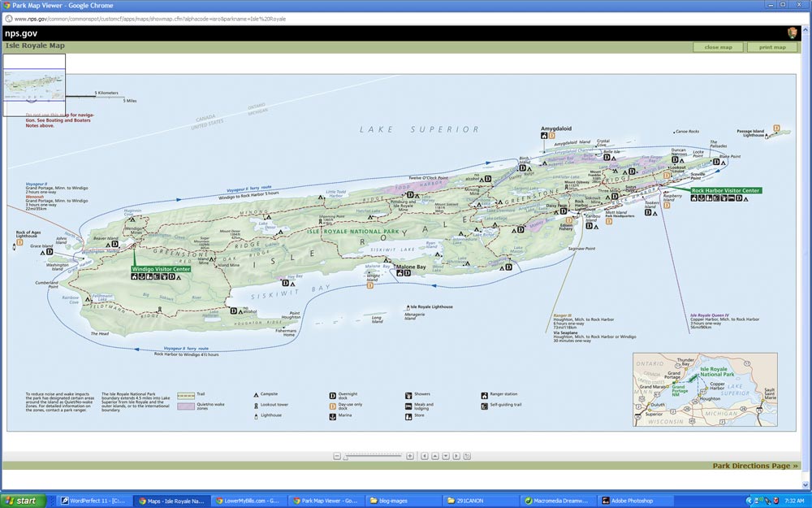
Task: Click the Meals and lodging legend icon
Action: (408, 406)
